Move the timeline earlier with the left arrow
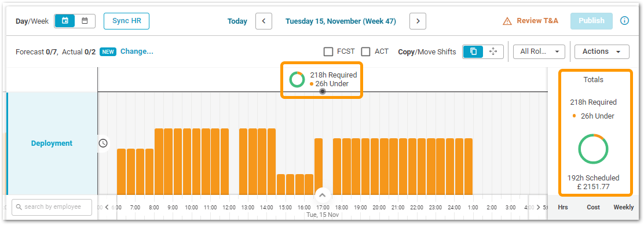 tap(107, 208)
